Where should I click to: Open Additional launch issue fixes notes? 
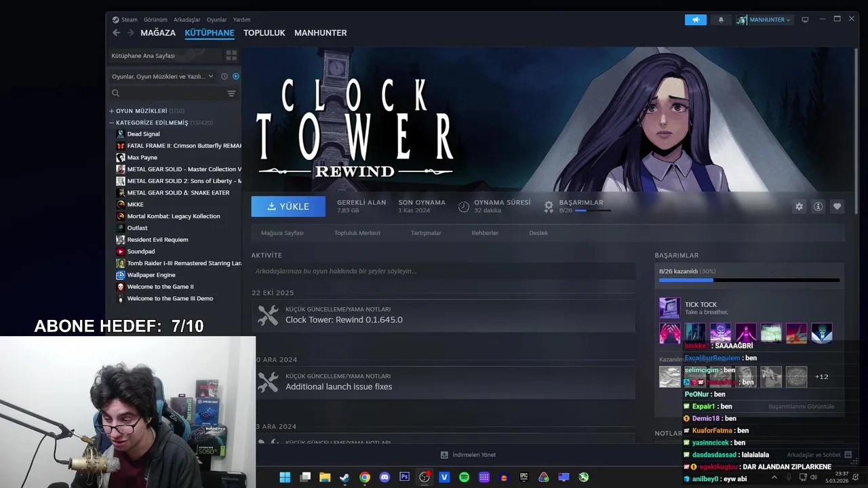pyautogui.click(x=443, y=382)
